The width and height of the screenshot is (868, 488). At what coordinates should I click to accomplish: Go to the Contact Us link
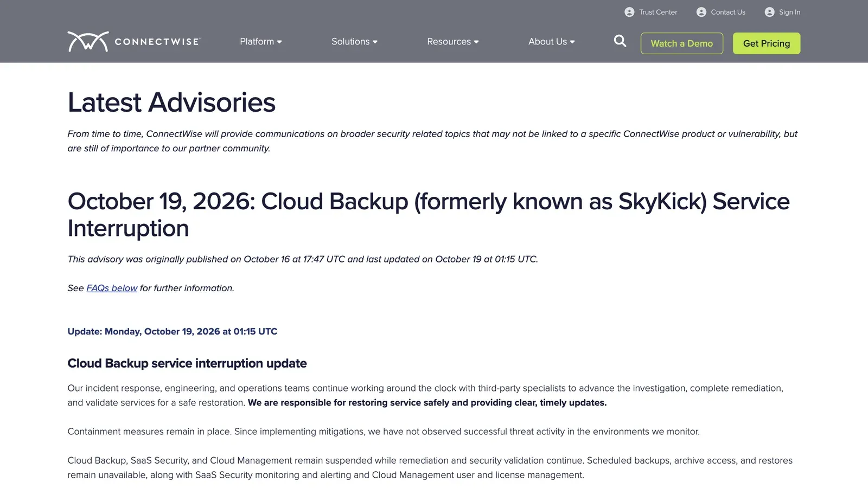tap(728, 12)
